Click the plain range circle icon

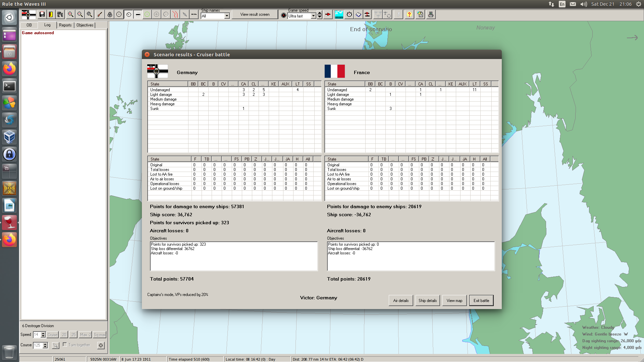pyautogui.click(x=119, y=14)
